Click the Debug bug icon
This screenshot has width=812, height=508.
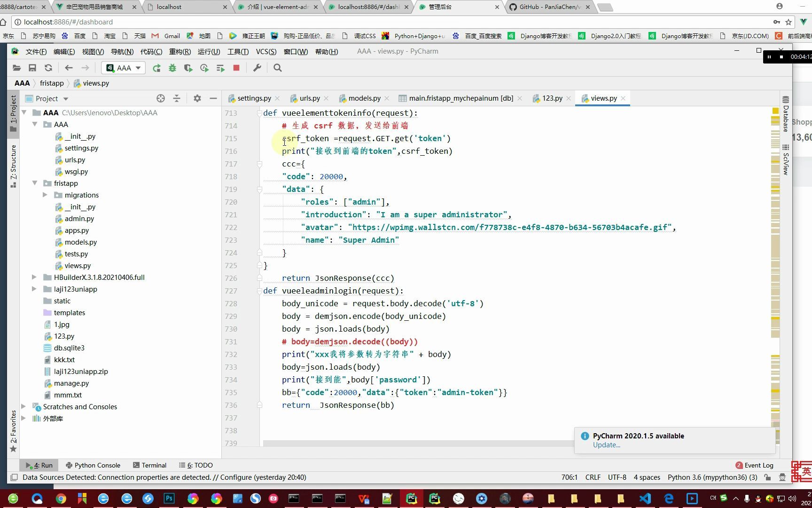(172, 68)
